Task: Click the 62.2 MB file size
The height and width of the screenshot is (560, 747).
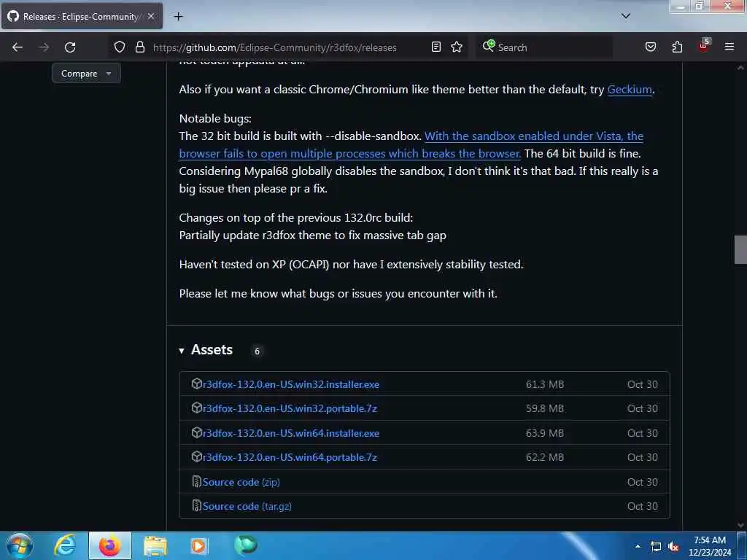Action: coord(545,457)
